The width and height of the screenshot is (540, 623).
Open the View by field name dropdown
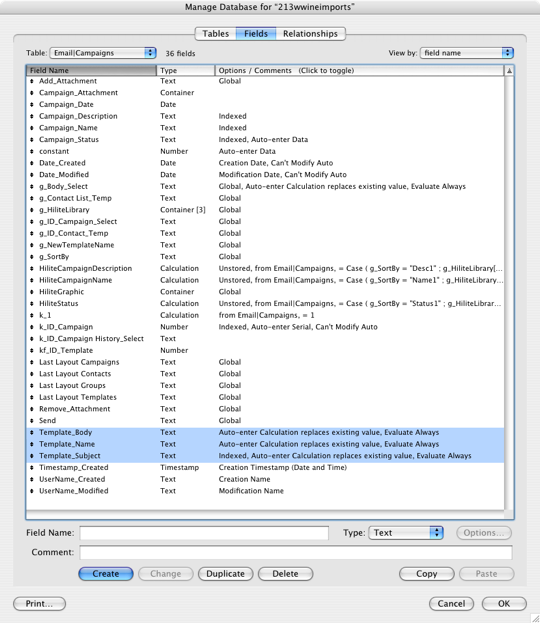coord(467,53)
